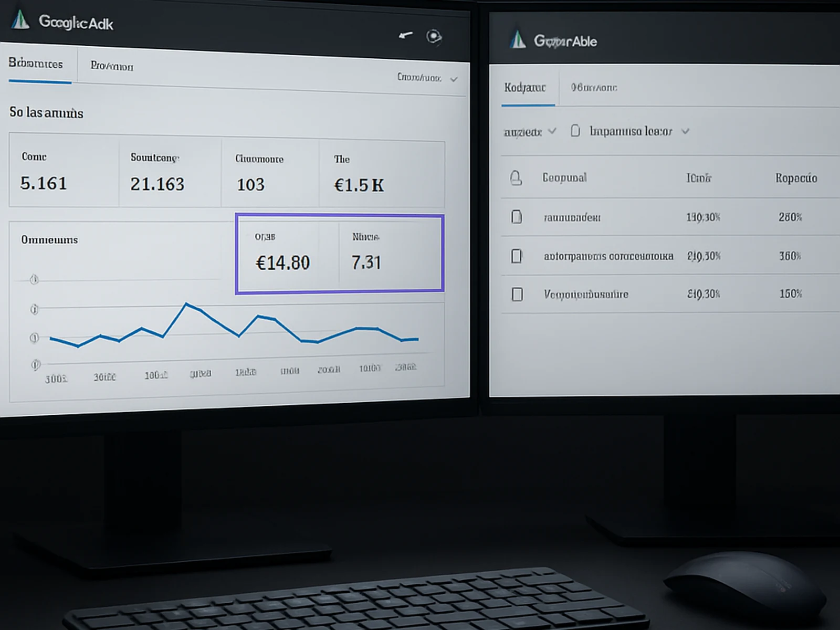Tick the checkbox in the 150% row
This screenshot has width=840, height=630.
coord(517,294)
